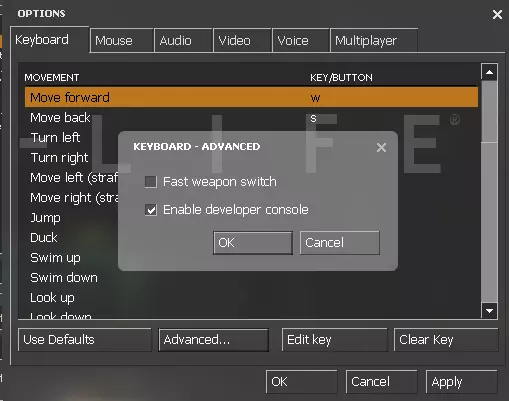
Task: Select the Voice tab
Action: (x=301, y=40)
